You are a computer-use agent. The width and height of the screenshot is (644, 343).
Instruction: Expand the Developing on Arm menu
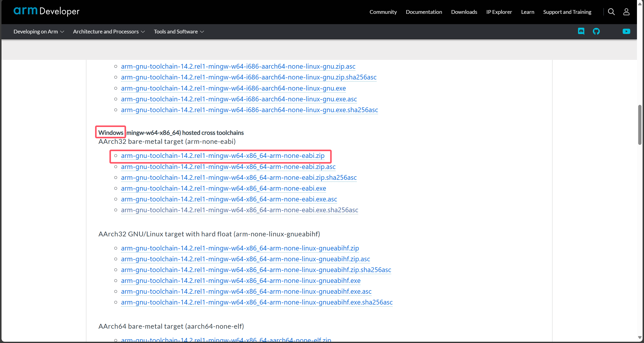39,32
